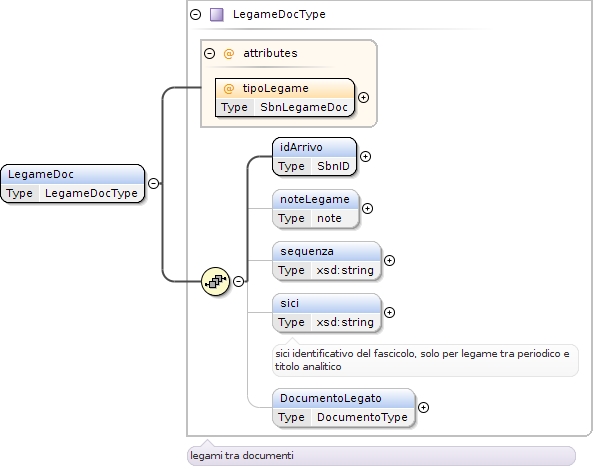Open the note type of noteLegame
The height and width of the screenshot is (469, 594).
[329, 218]
